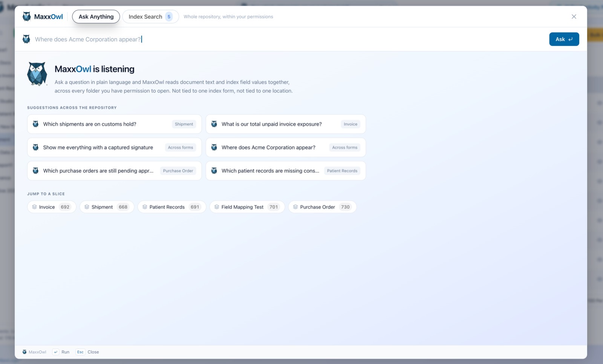Viewport: 603px width, 364px height.
Task: Click the MaxxOwl logo in the header
Action: pos(43,17)
